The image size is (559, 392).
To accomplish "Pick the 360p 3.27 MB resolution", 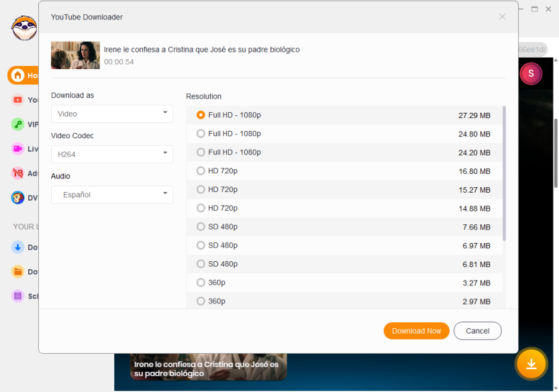I will [x=201, y=283].
